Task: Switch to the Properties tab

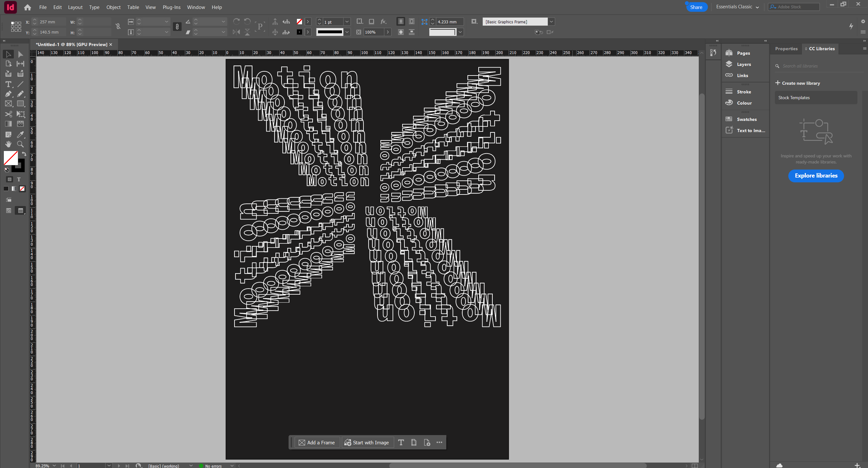Action: pyautogui.click(x=786, y=49)
